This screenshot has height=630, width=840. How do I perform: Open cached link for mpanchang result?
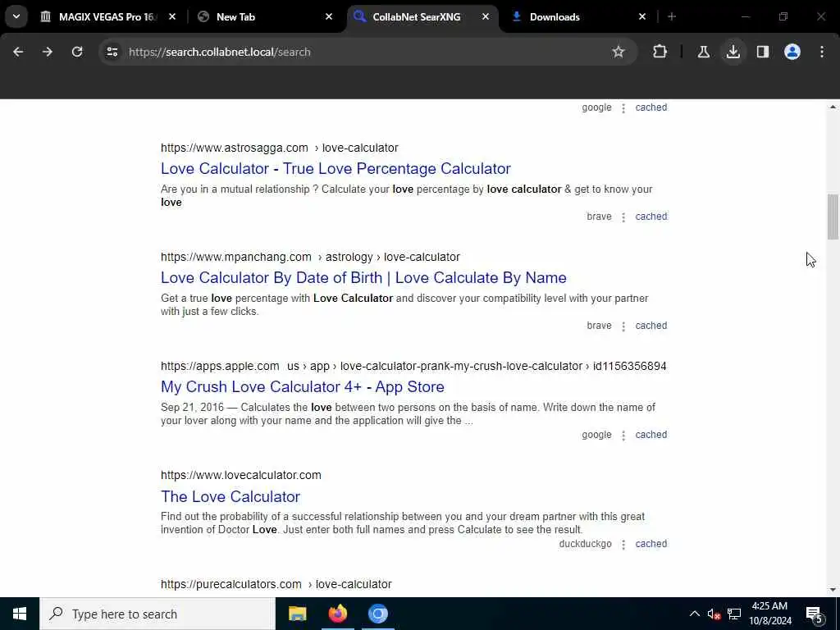click(651, 325)
